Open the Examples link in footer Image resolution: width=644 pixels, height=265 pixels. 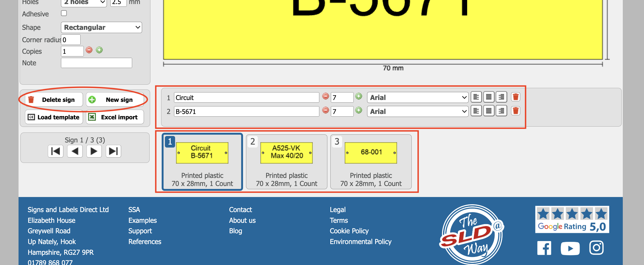click(142, 220)
